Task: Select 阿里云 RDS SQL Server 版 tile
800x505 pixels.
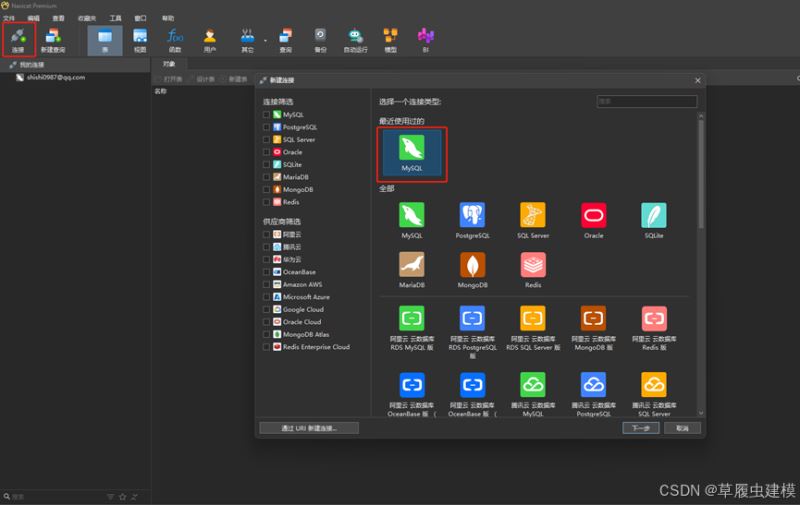Action: (x=533, y=328)
